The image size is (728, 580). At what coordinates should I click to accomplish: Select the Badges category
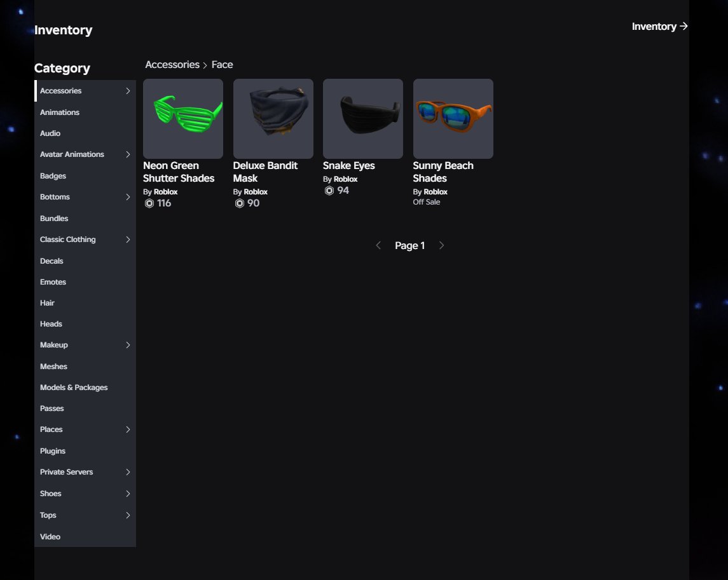click(85, 176)
